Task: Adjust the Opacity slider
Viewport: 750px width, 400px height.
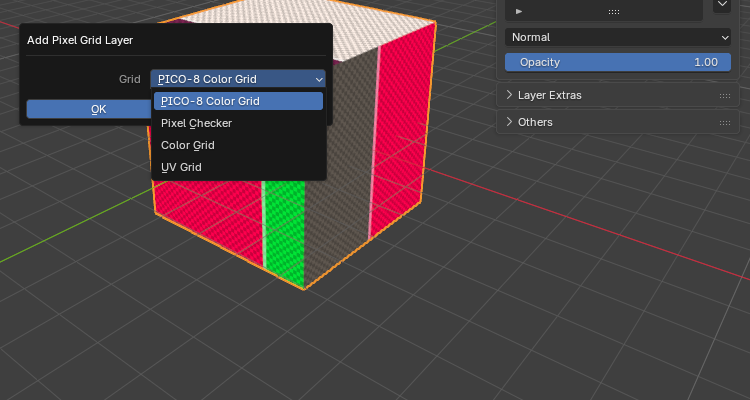Action: point(618,62)
